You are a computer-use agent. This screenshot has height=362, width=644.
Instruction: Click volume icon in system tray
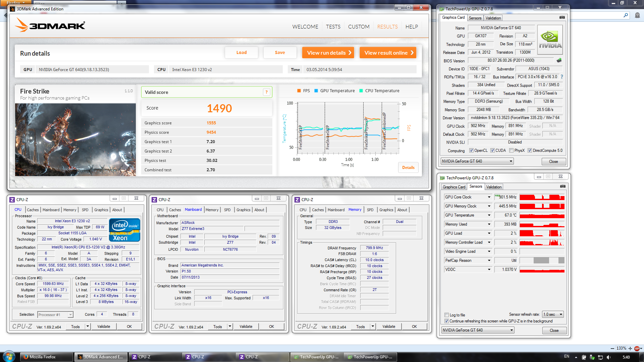pos(608,357)
